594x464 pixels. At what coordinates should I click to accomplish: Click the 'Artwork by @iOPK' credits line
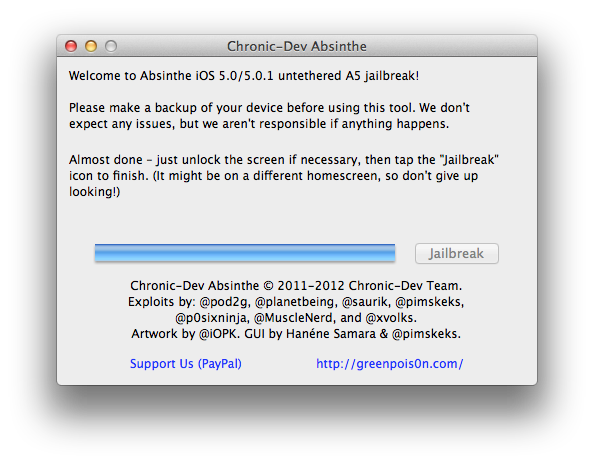[296, 334]
